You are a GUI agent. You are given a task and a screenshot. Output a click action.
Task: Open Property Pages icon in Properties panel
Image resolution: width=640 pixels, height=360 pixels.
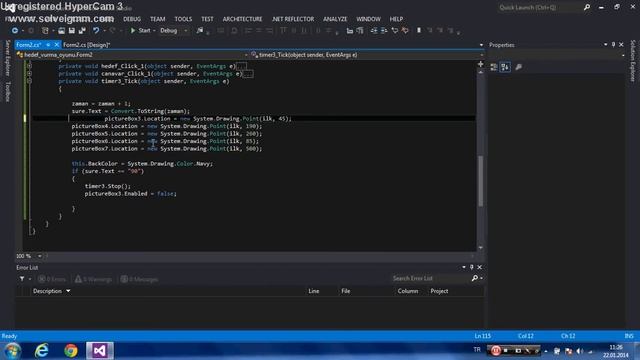pyautogui.click(x=518, y=67)
